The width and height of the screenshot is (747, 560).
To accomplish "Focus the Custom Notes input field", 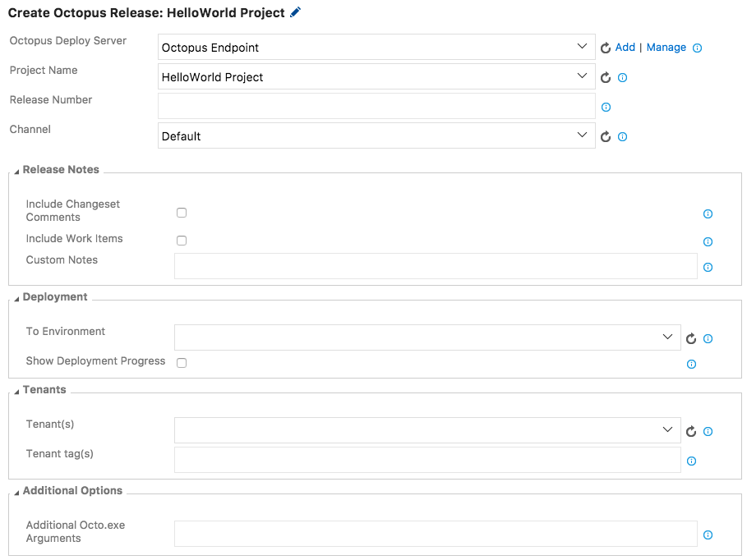I will pyautogui.click(x=436, y=266).
